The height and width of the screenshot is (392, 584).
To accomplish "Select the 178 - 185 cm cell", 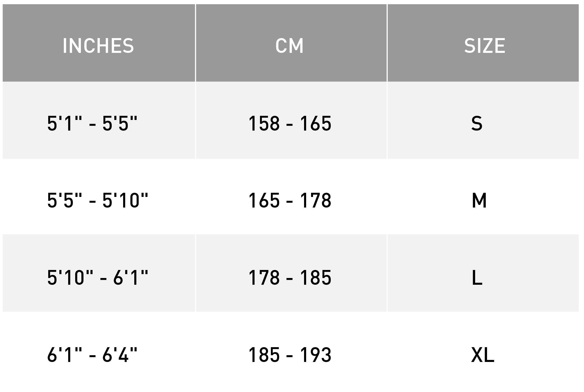I will (291, 273).
